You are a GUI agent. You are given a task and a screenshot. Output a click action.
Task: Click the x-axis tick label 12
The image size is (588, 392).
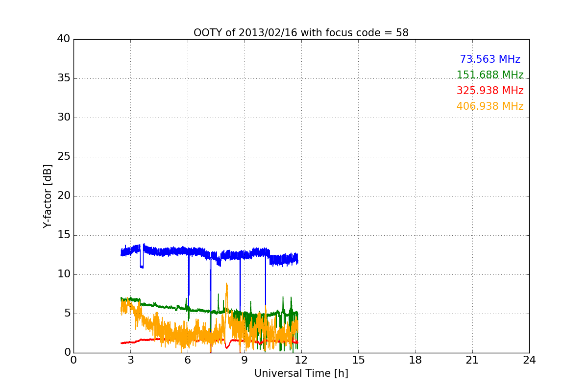coord(301,360)
